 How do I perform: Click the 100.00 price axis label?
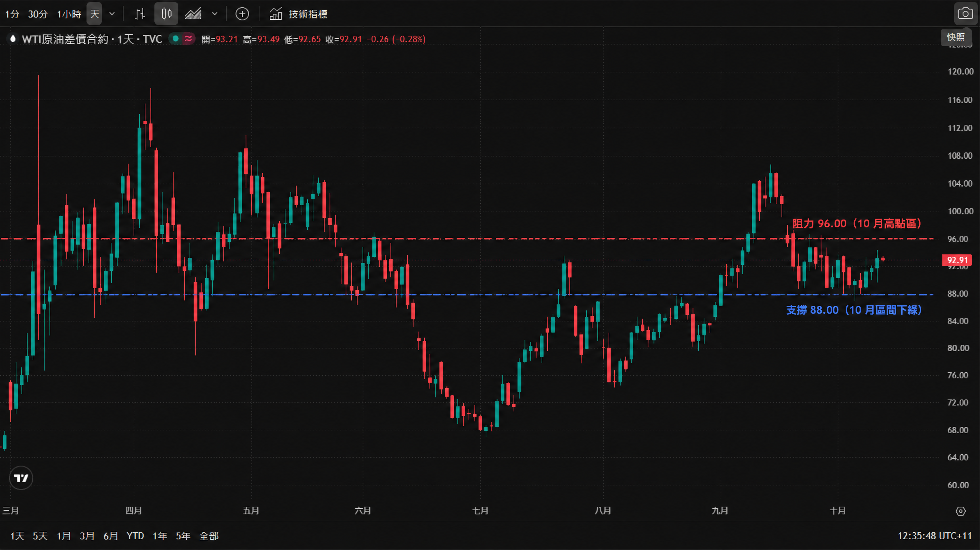(960, 212)
